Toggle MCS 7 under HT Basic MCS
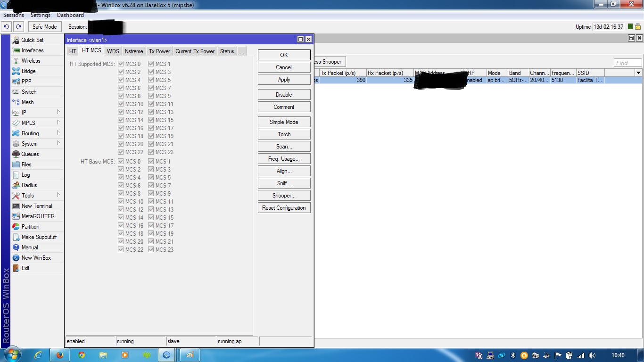 coord(151,186)
